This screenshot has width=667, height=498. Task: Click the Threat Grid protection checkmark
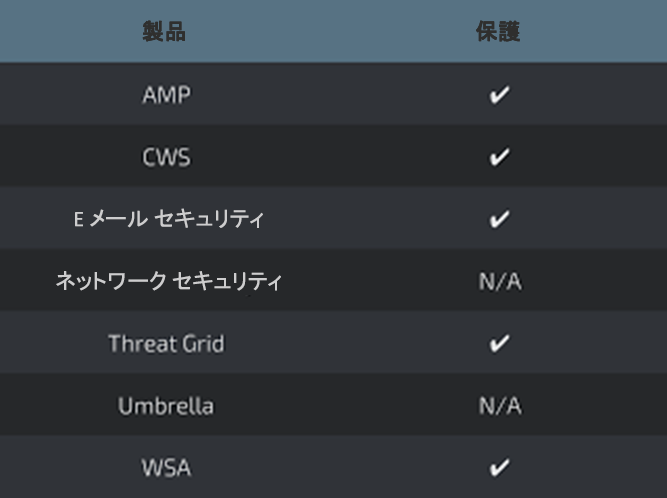point(499,344)
